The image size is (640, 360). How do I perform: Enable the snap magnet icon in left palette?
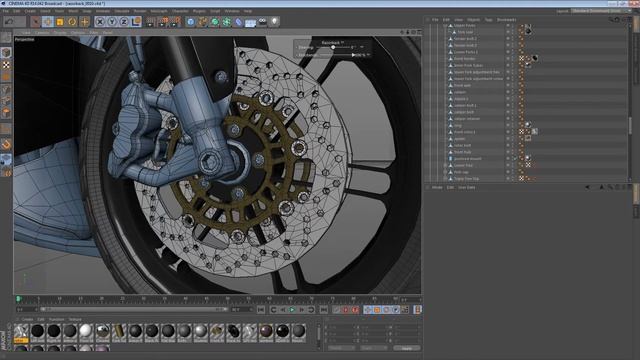(x=6, y=144)
